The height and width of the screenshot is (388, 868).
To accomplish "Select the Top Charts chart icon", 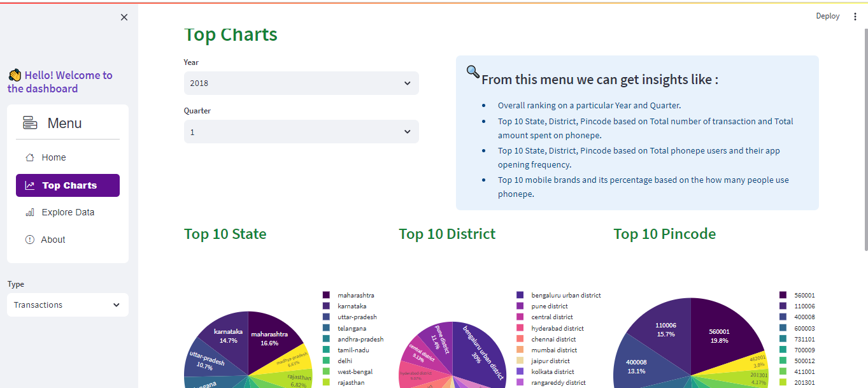I will point(30,185).
